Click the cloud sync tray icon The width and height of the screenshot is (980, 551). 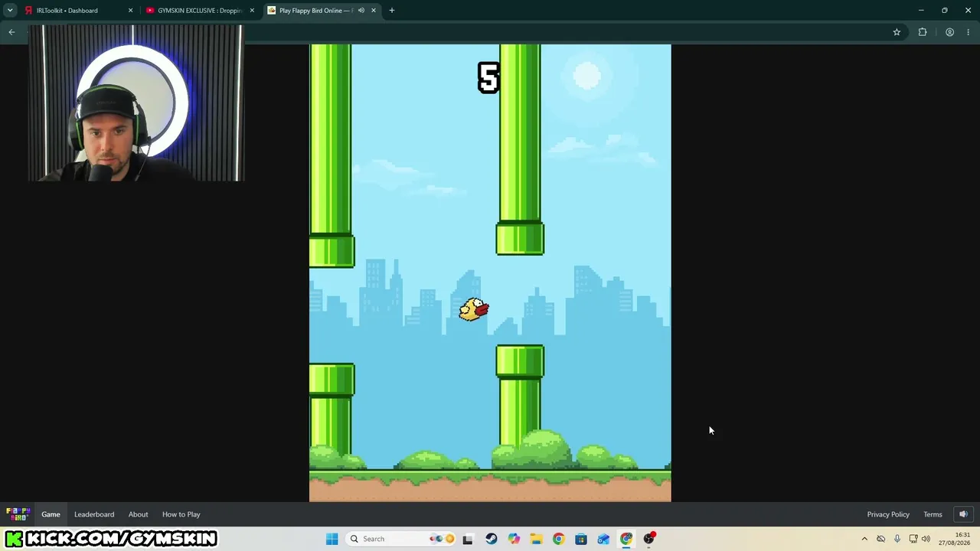[880, 539]
